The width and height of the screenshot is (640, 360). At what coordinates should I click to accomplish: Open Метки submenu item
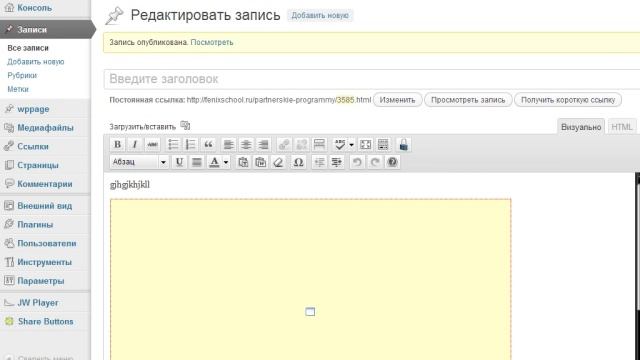[x=18, y=89]
